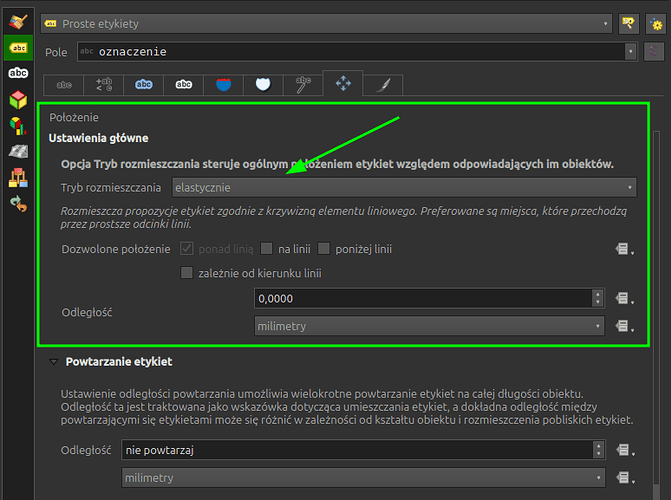Viewport: 671px width, 500px height.
Task: Switch to the Placement arrows tab
Action: coord(343,83)
